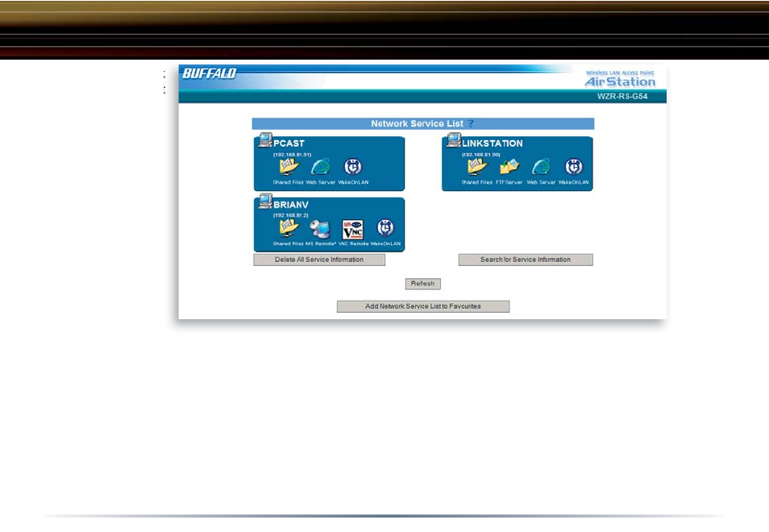Click the LINKSTATION computer icon
The image size is (769, 532).
click(454, 140)
